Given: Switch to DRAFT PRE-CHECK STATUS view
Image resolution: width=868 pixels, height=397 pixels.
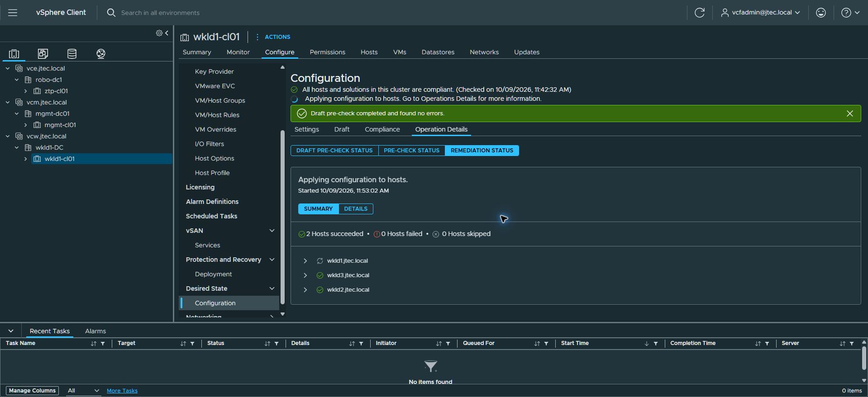Looking at the screenshot, I should coord(334,151).
